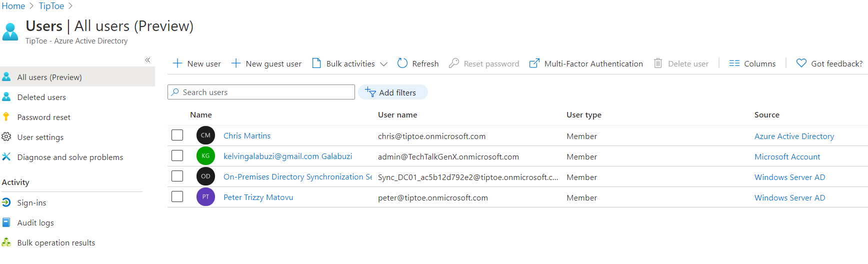Click the search magnifier icon
Image resolution: width=868 pixels, height=264 pixels.
(x=175, y=92)
